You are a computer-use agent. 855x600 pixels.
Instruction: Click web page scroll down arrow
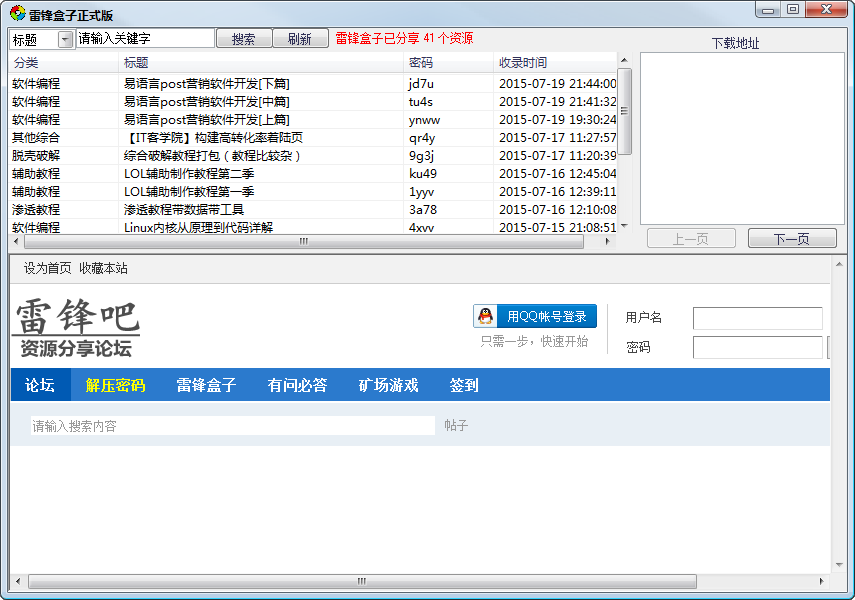pos(839,565)
